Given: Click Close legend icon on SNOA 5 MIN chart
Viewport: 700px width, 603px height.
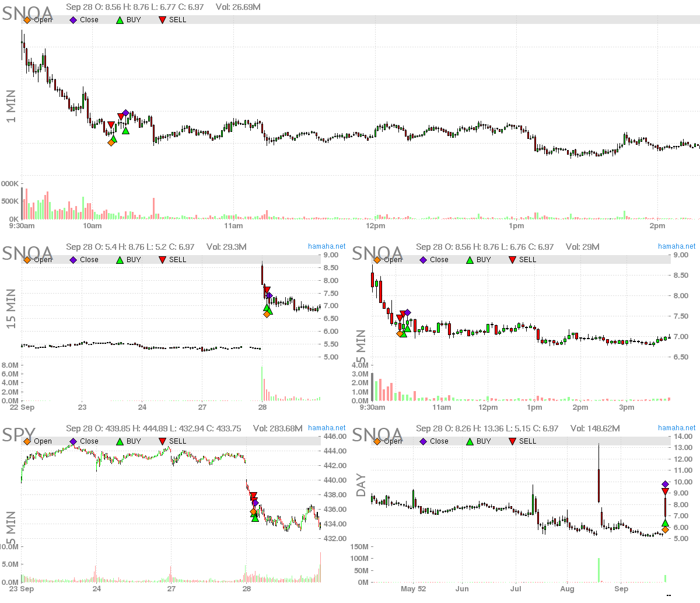Looking at the screenshot, I should (x=423, y=260).
